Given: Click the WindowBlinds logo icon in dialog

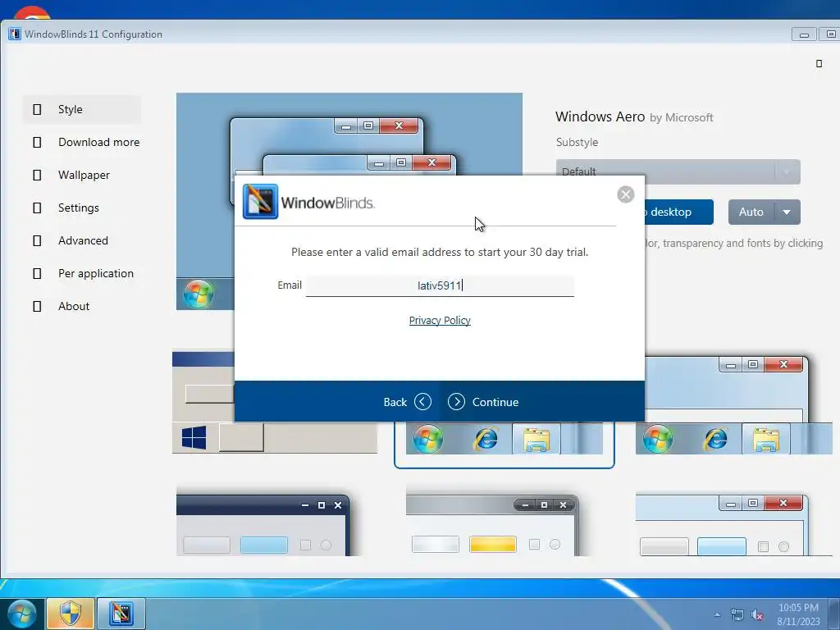Looking at the screenshot, I should click(260, 202).
